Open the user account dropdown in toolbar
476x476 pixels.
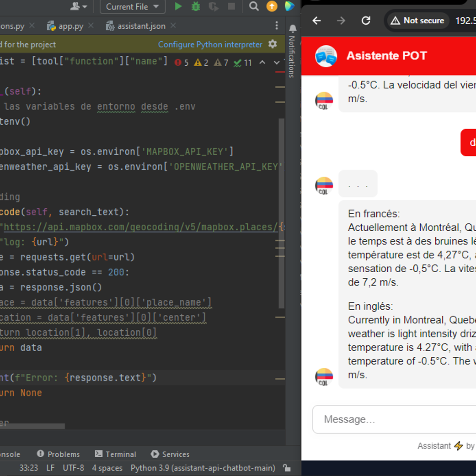[78, 6]
